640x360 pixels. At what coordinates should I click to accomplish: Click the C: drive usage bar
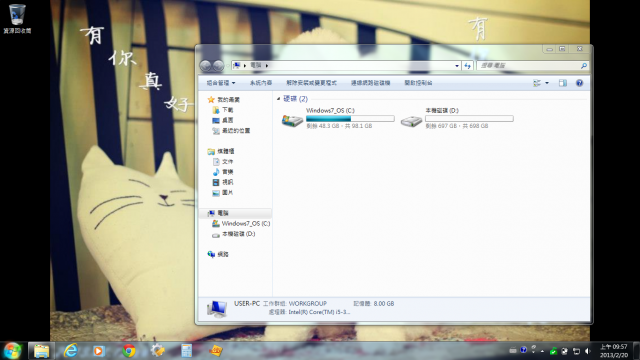coord(350,118)
